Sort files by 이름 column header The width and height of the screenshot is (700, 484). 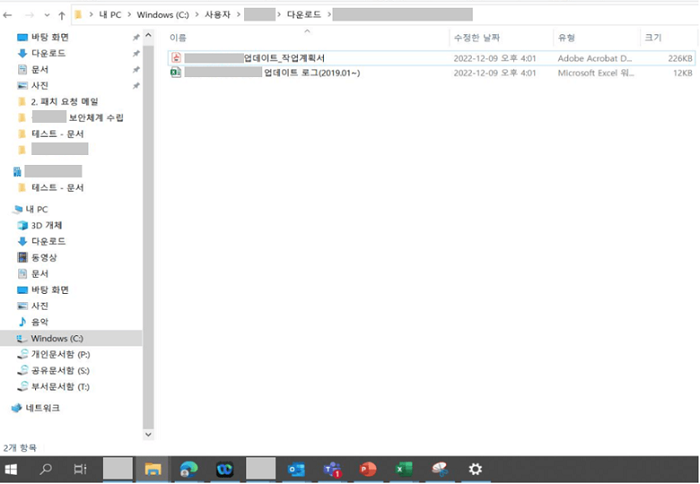[x=178, y=38]
